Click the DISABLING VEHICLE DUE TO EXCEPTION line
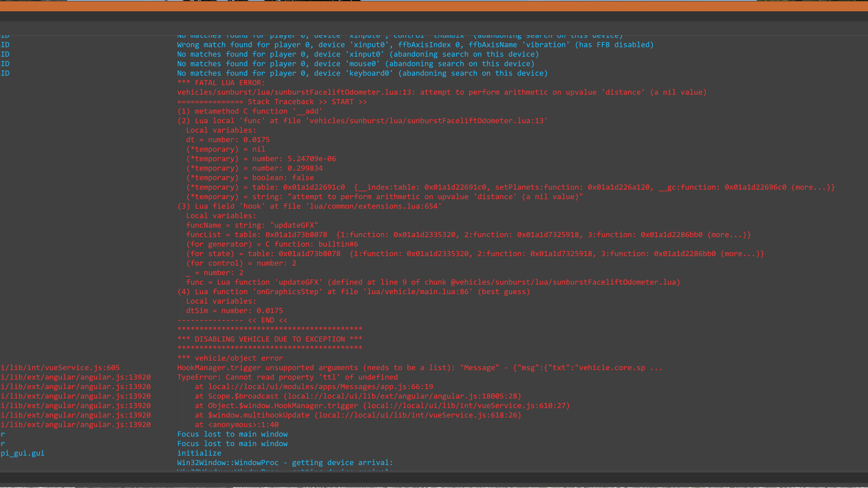868x488 pixels. click(269, 339)
